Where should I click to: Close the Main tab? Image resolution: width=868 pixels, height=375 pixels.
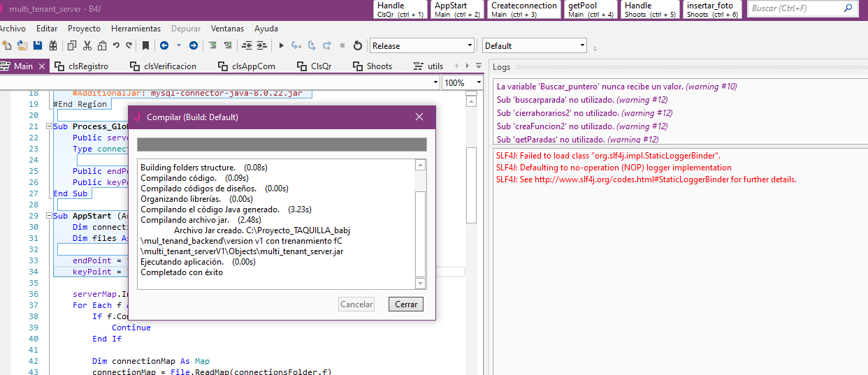(42, 66)
